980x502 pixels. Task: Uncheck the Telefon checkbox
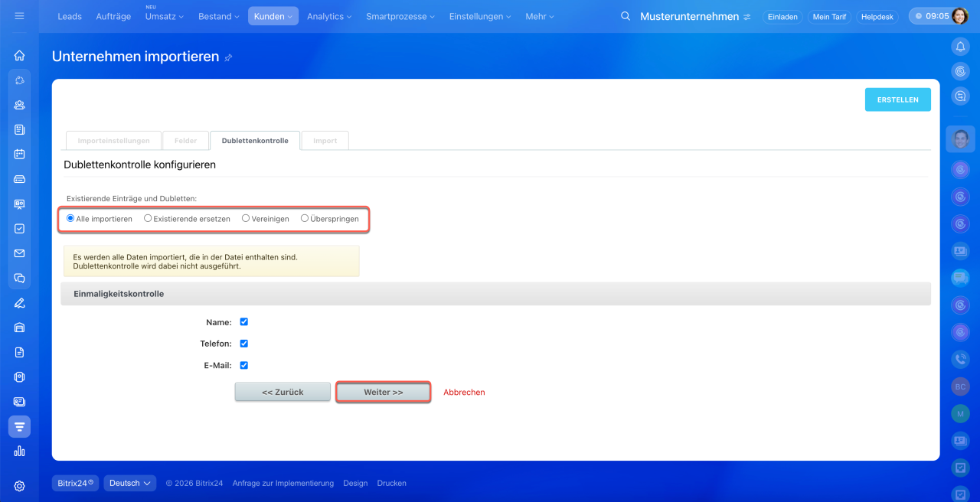243,344
